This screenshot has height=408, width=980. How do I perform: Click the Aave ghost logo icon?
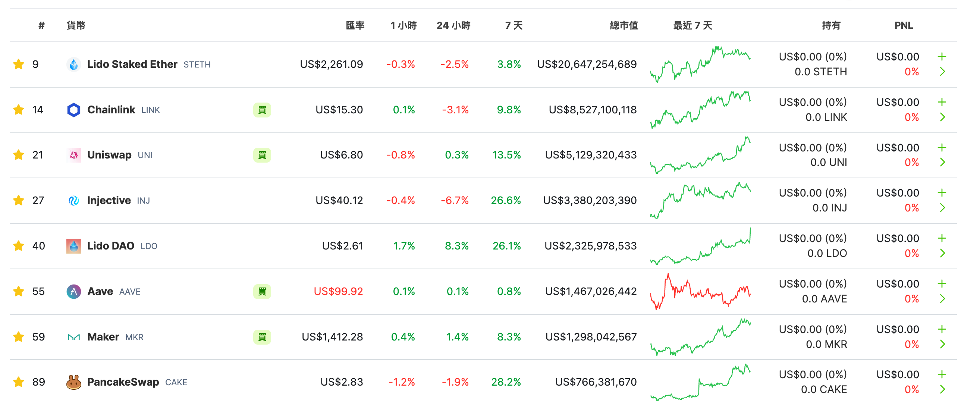pos(73,292)
